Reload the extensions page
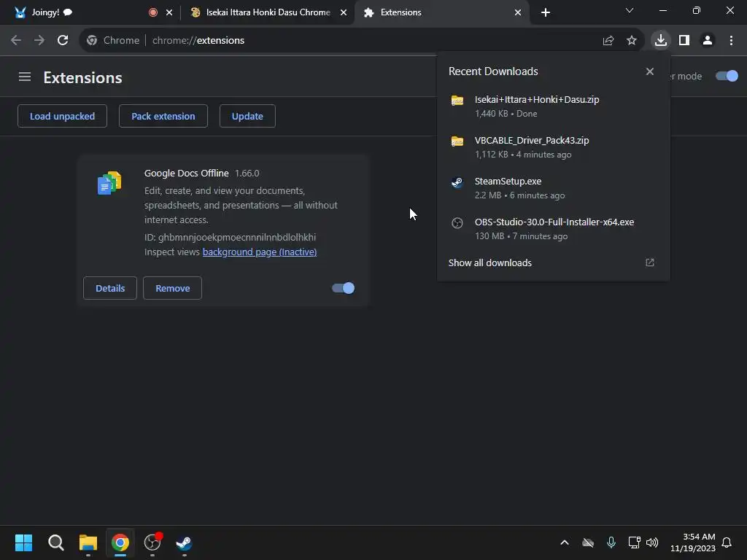The height and width of the screenshot is (560, 747). coord(63,41)
